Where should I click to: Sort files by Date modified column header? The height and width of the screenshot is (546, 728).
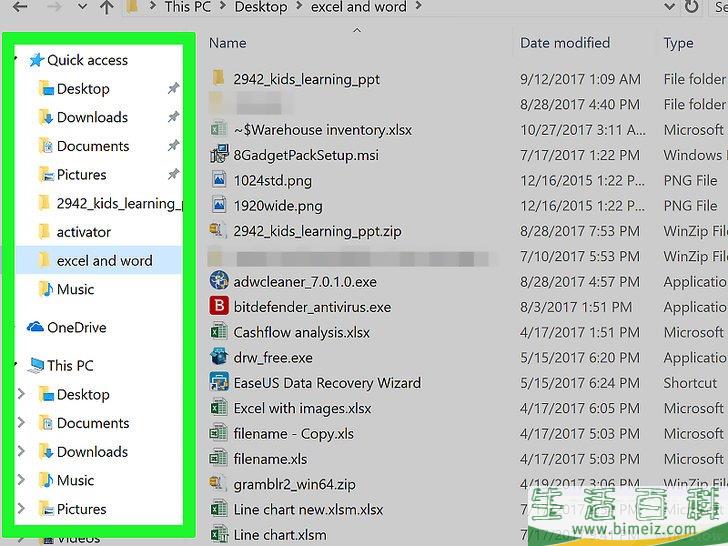(565, 43)
